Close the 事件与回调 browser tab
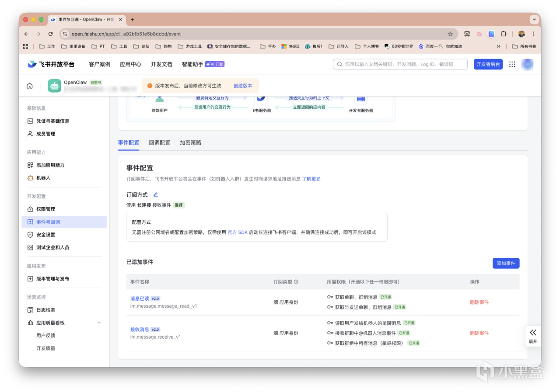560x392 pixels. pos(120,20)
